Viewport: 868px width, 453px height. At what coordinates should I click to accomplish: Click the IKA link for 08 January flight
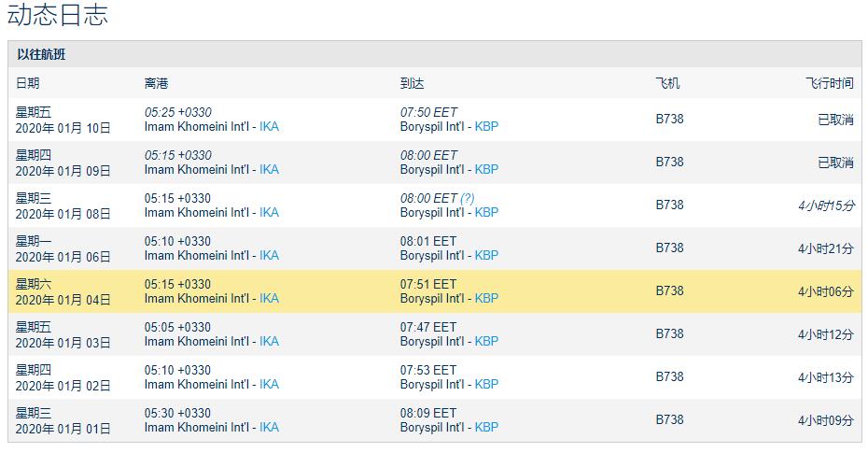(x=269, y=212)
